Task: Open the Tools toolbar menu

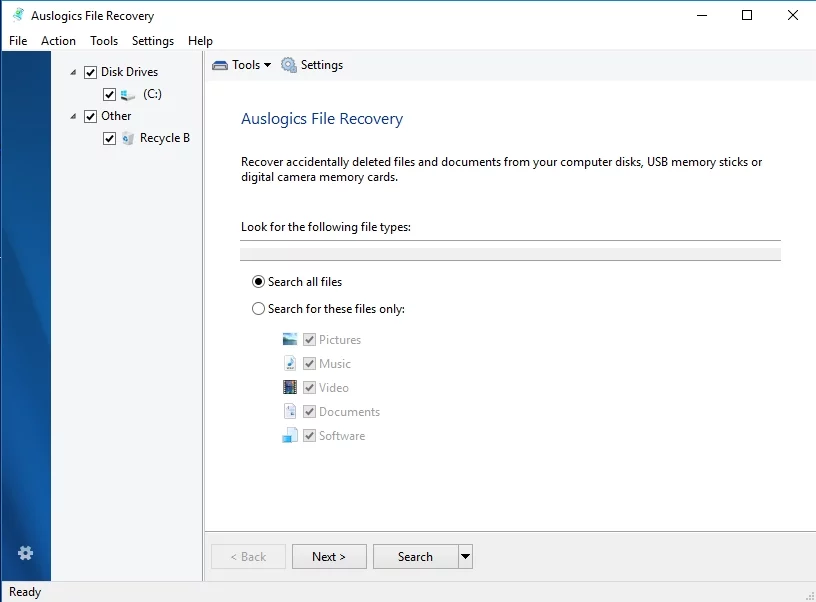Action: coord(240,64)
